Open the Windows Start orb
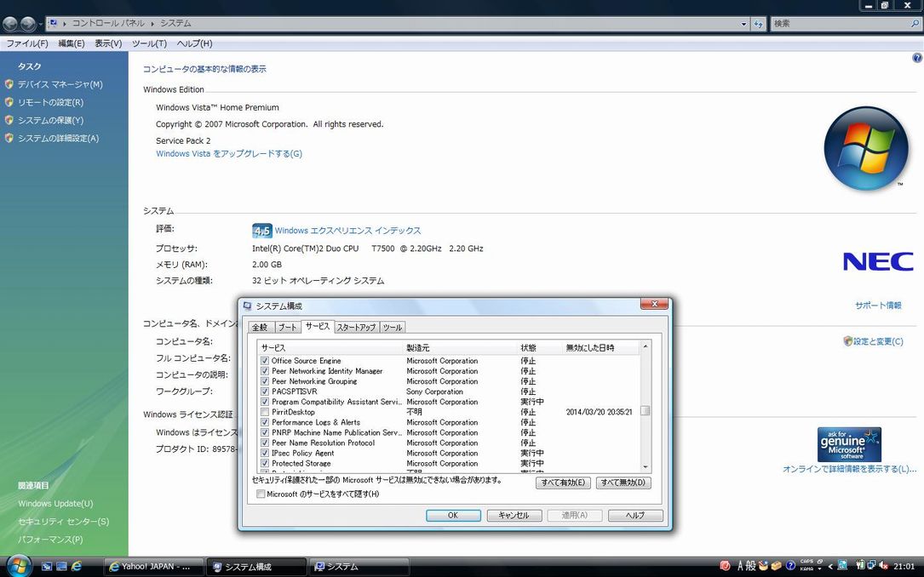Viewport: 924px width, 577px height. 18,566
